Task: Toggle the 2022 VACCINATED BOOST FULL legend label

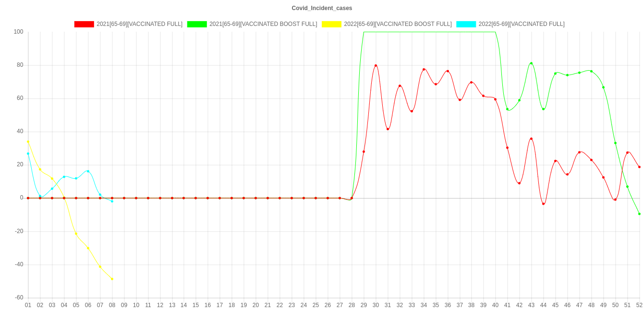Action: (x=397, y=24)
